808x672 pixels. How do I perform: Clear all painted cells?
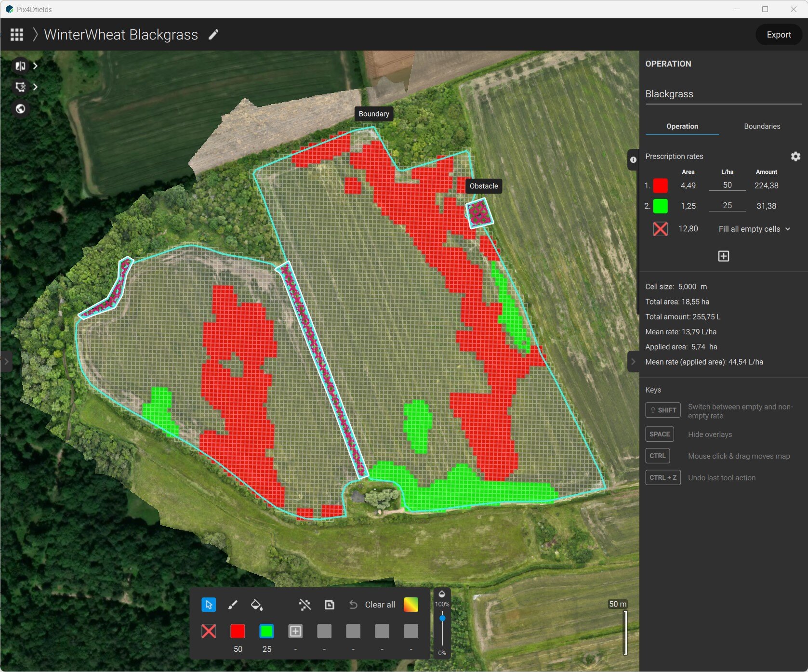click(380, 605)
